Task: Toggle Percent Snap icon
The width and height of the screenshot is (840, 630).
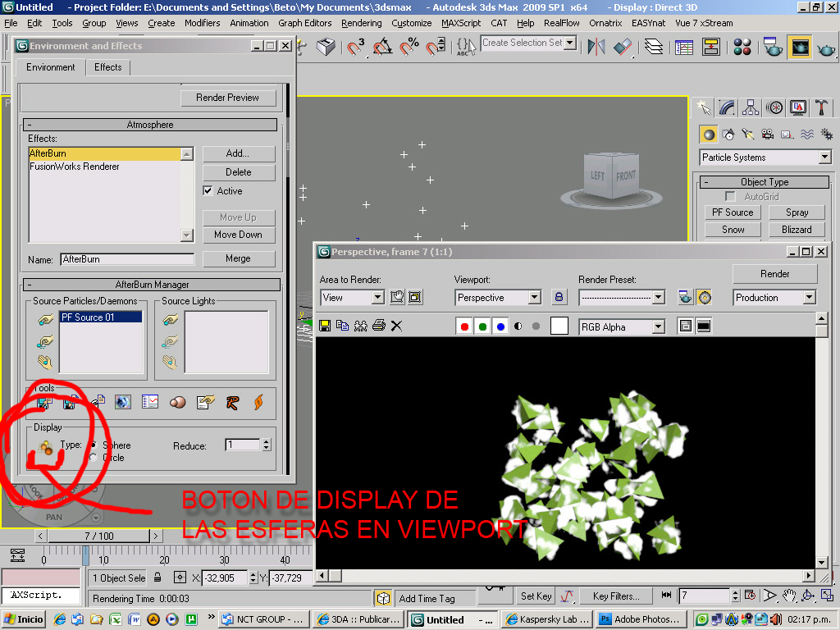Action: click(x=409, y=47)
